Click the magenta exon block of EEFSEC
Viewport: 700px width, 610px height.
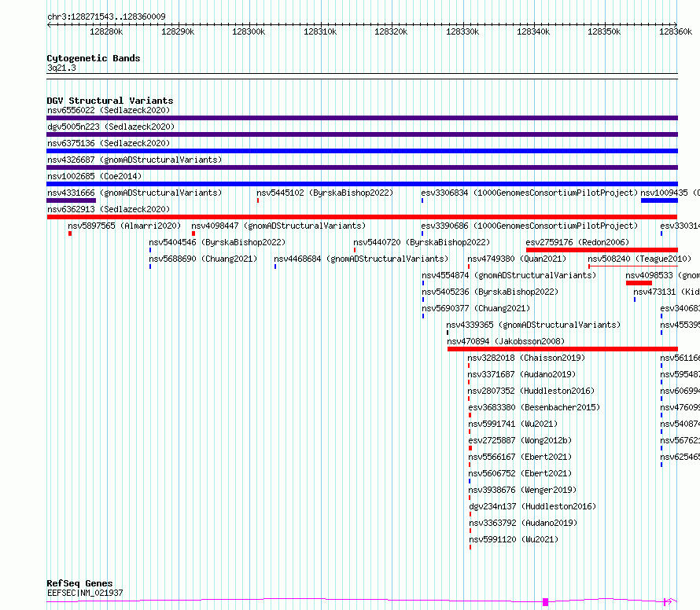pos(545,602)
